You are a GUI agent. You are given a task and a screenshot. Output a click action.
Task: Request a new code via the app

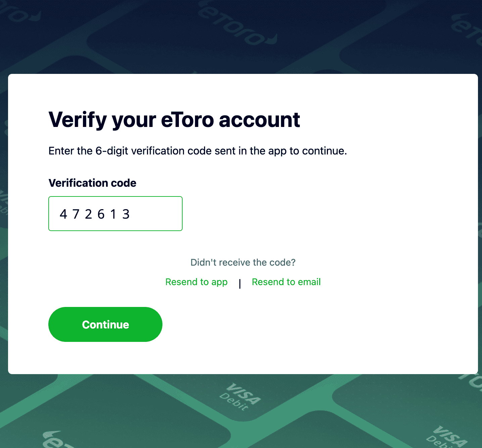pyautogui.click(x=196, y=282)
